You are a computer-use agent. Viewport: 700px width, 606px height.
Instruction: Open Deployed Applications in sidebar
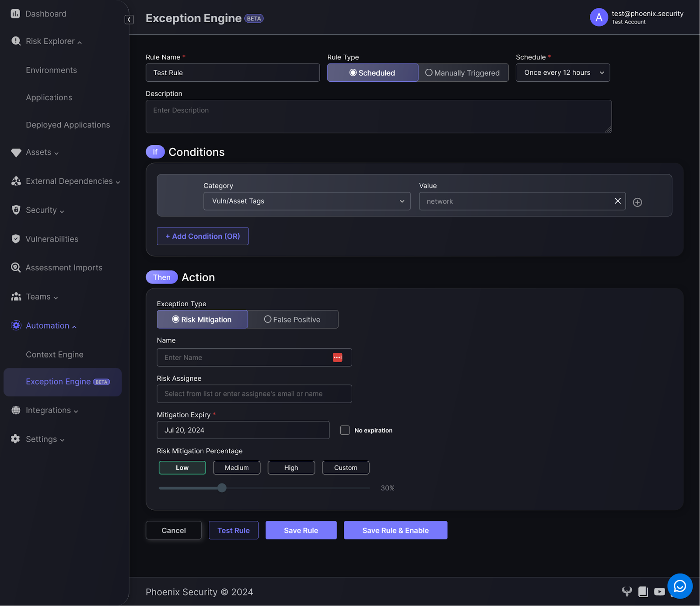(x=68, y=125)
